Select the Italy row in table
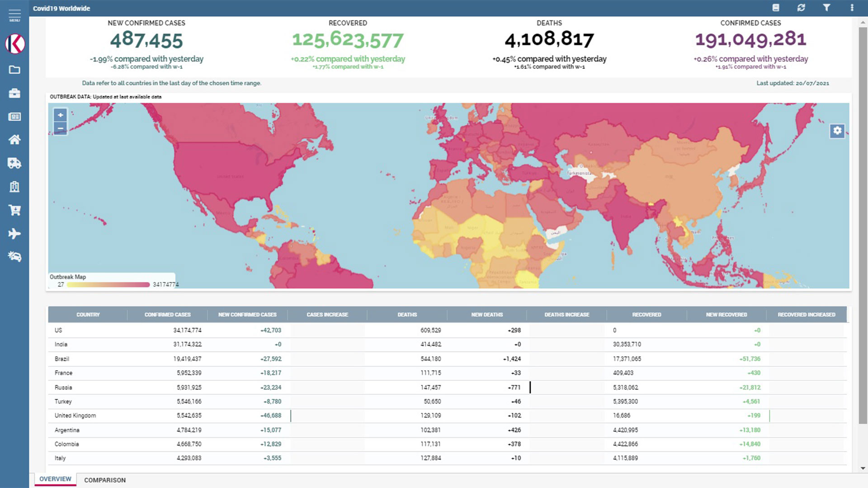 [448, 458]
